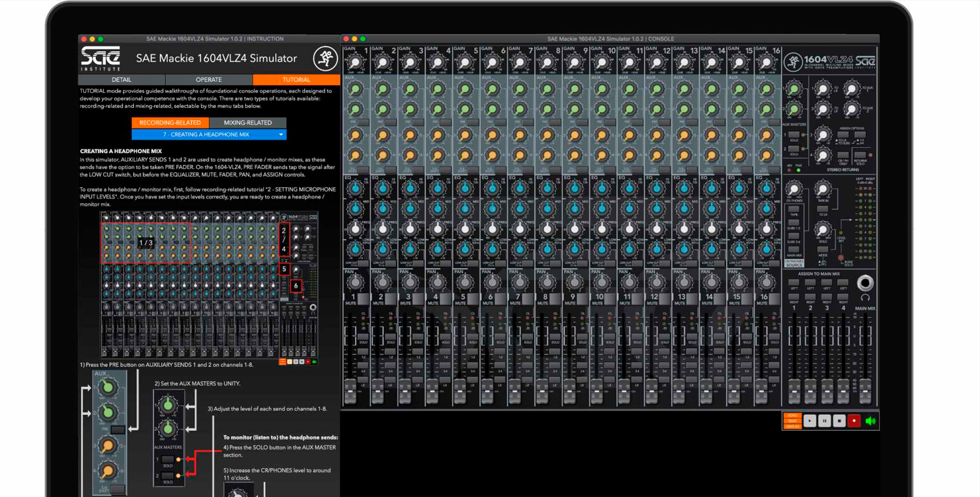Screen dimensions: 980x497
Task: Click the SAE Institute logo in Instruction window
Action: [x=100, y=58]
